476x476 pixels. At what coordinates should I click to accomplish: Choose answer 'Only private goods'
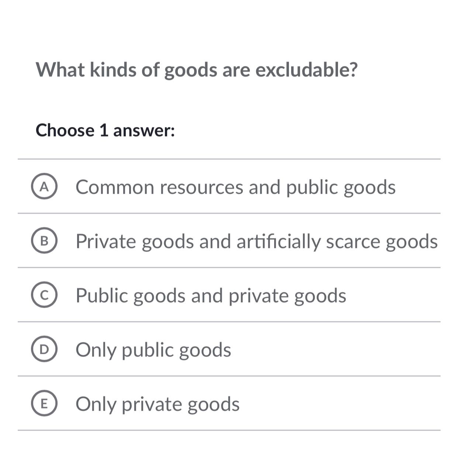158,403
